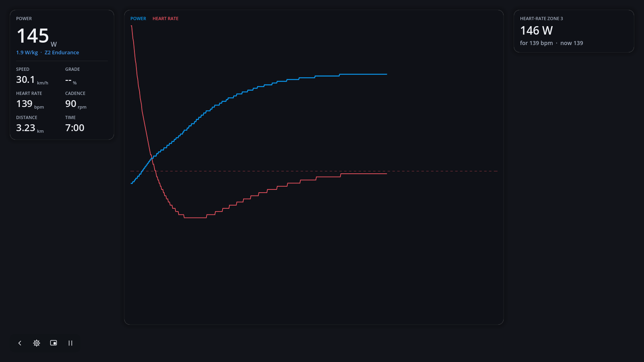
Task: Click the back chevron icon
Action: pyautogui.click(x=20, y=343)
